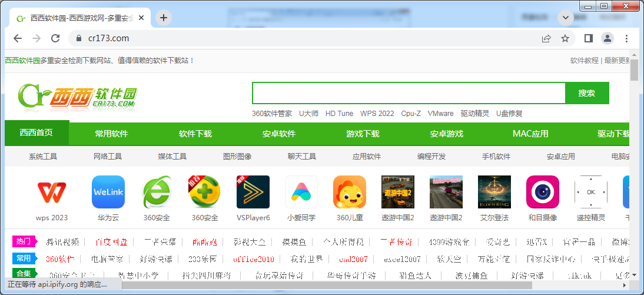This screenshot has height=295, width=644.
Task: Click the vertical scrollbar thumb
Action: point(634,70)
